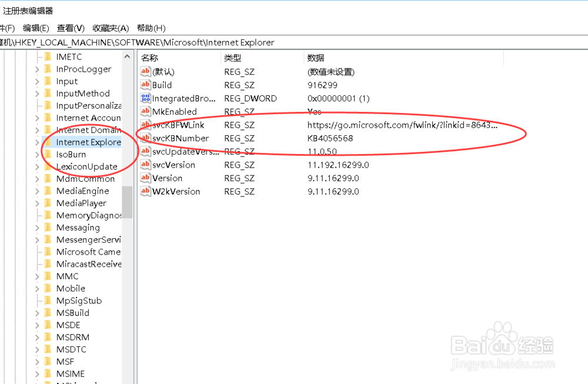Select the MiracastReceiver key

pos(89,264)
